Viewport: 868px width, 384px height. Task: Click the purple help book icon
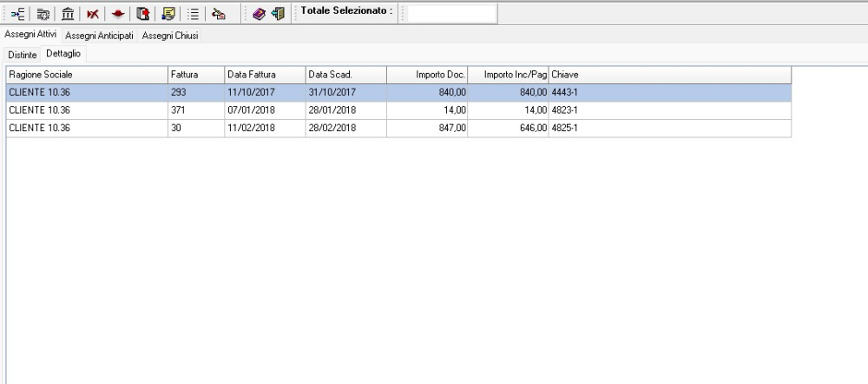click(259, 15)
